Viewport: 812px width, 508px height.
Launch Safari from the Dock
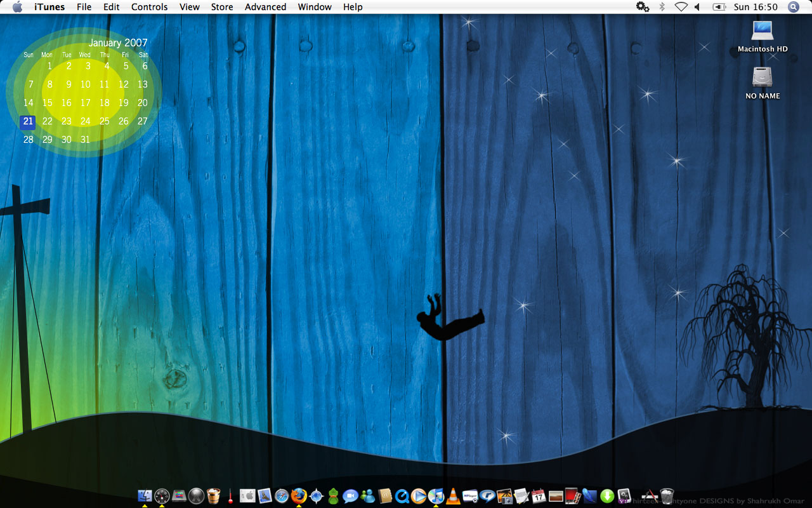click(x=282, y=496)
